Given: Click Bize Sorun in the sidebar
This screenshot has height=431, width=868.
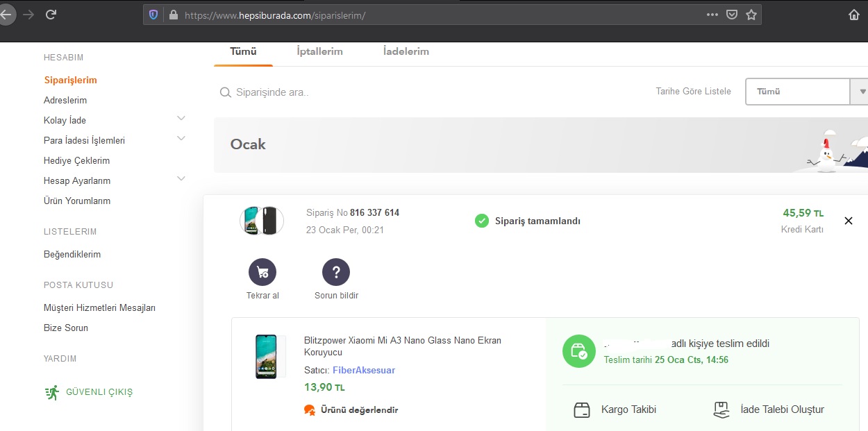Looking at the screenshot, I should pos(66,328).
